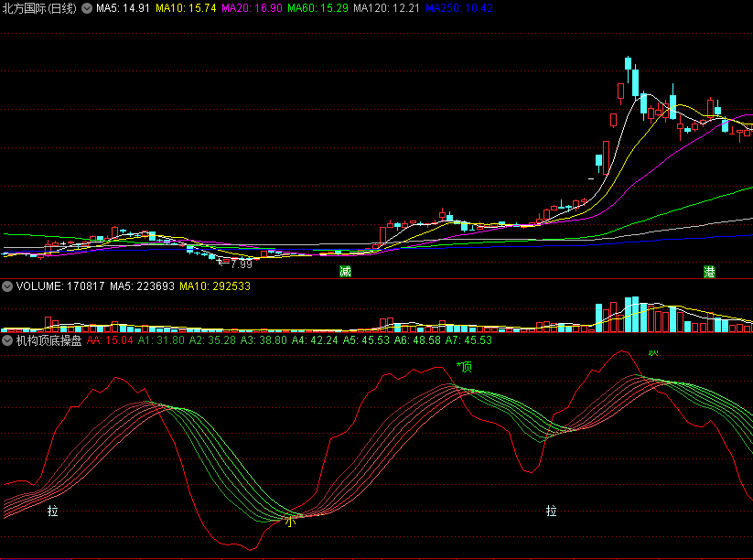This screenshot has height=560, width=753.
Task: Click the green 减 marker icon
Action: [x=345, y=272]
